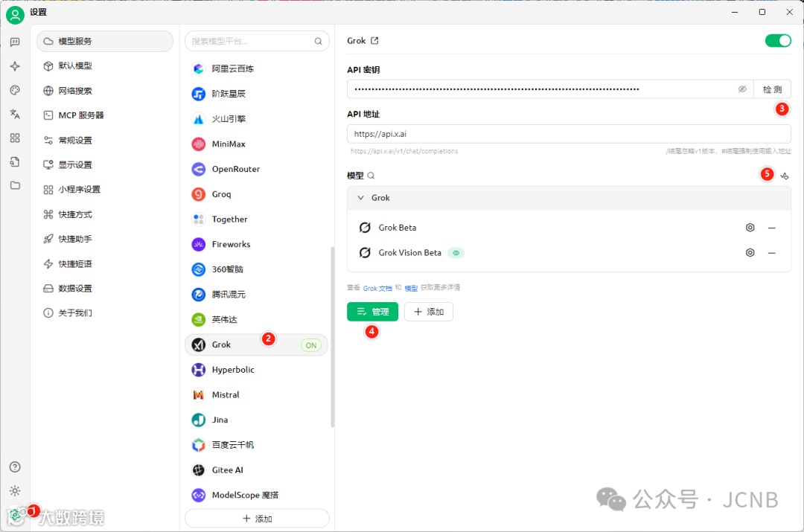Select the 360智脑 provider
Screen dimensions: 804x532
pyautogui.click(x=256, y=269)
